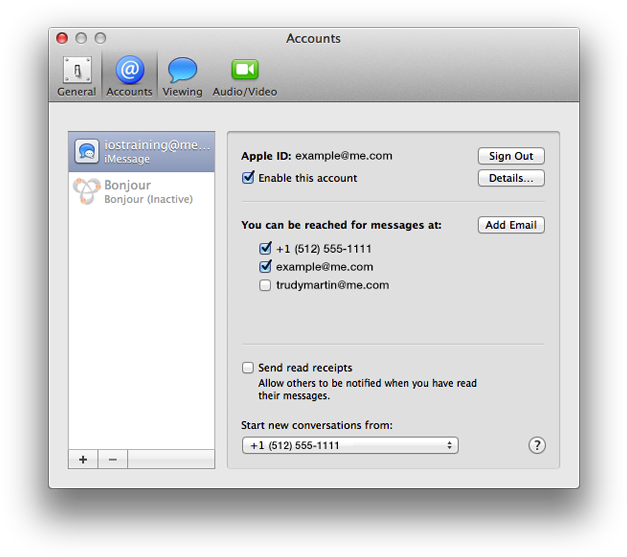
Task: Add a new account with plus button
Action: [x=83, y=459]
